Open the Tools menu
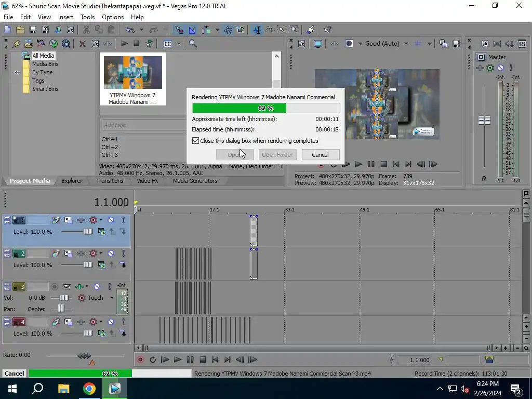 coord(87,17)
